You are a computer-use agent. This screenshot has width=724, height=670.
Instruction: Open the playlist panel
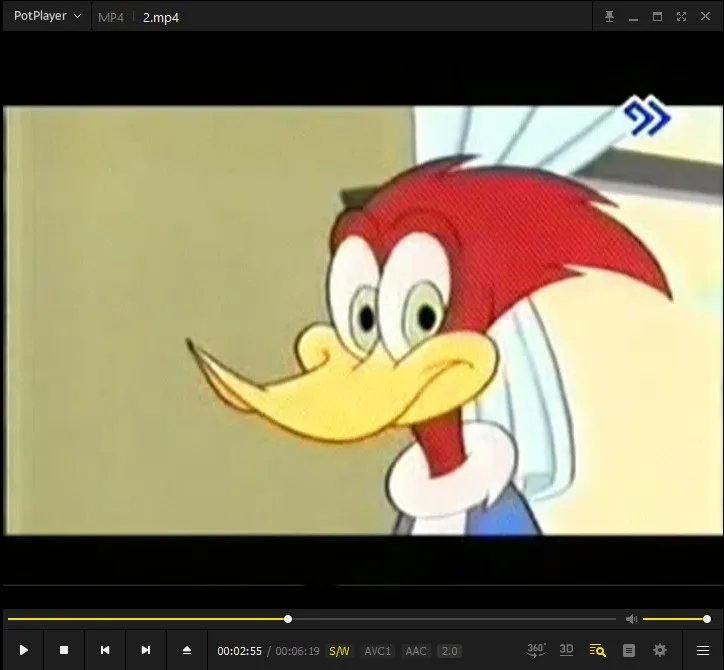click(629, 650)
